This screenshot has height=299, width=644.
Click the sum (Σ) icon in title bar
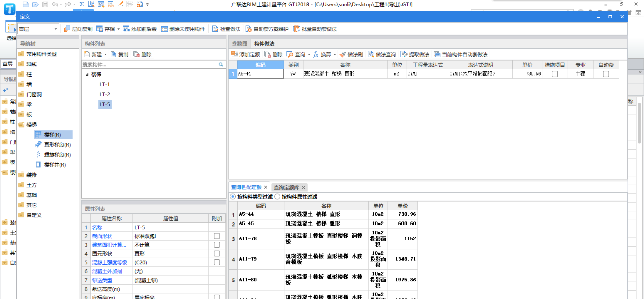[82, 4]
